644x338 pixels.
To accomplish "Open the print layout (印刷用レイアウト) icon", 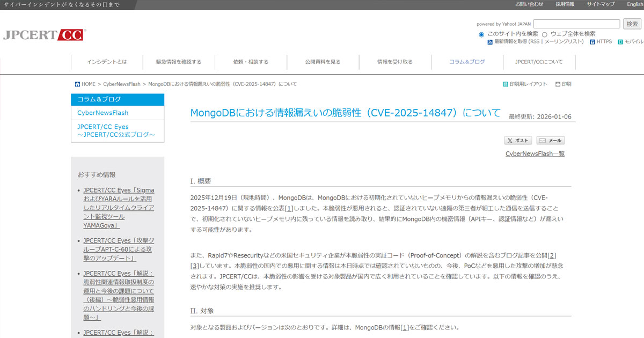I will (x=506, y=84).
